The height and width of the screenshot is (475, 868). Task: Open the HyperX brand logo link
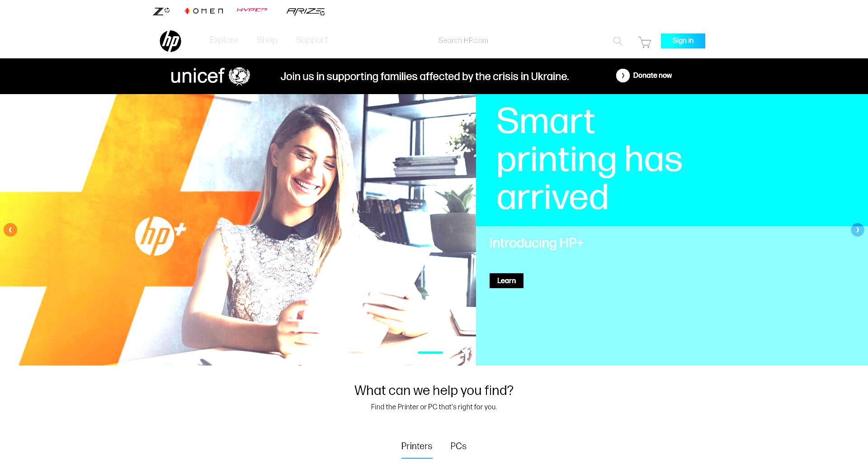point(252,10)
